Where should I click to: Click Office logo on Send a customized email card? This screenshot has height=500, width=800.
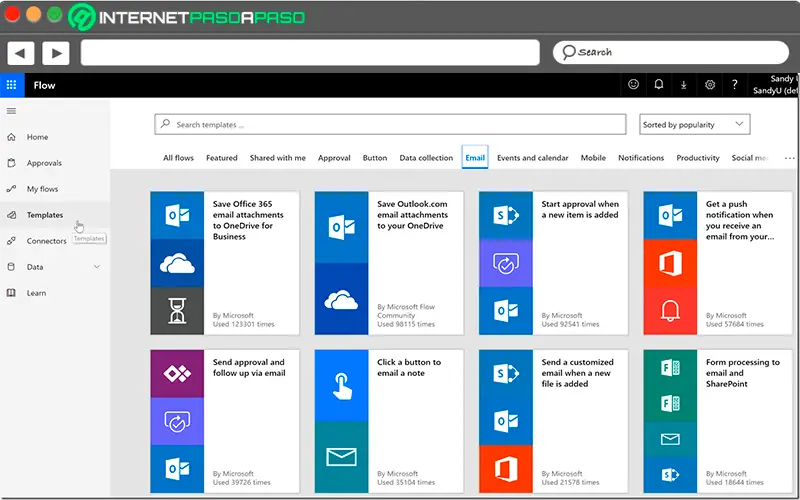point(506,469)
